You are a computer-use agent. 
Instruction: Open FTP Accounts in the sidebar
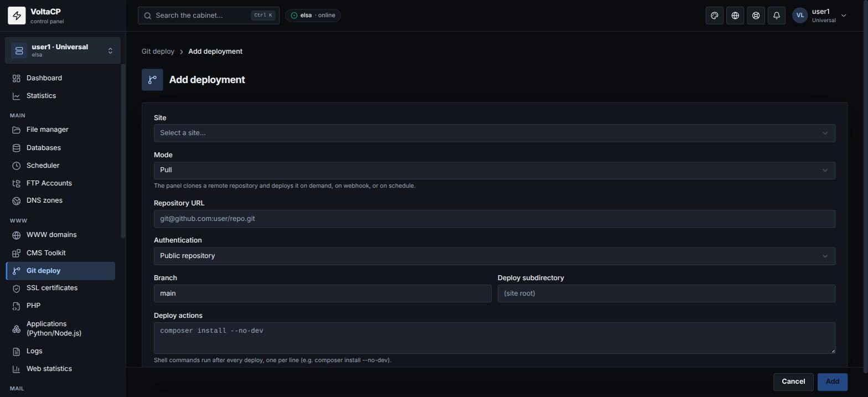pos(60,183)
